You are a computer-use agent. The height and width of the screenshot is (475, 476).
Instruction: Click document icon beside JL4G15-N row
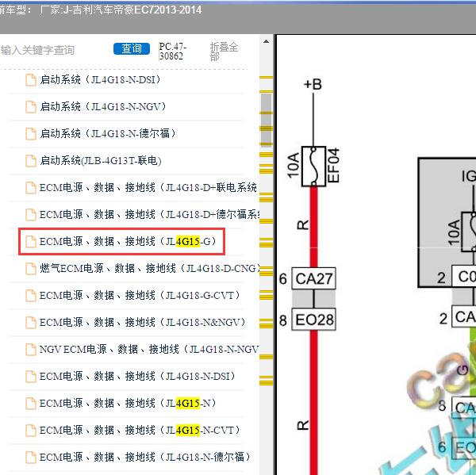pos(31,404)
